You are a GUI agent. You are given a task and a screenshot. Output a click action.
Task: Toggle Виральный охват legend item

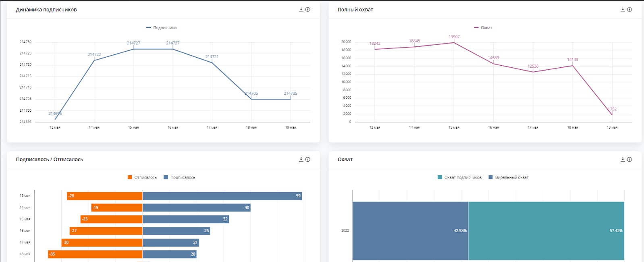click(509, 177)
